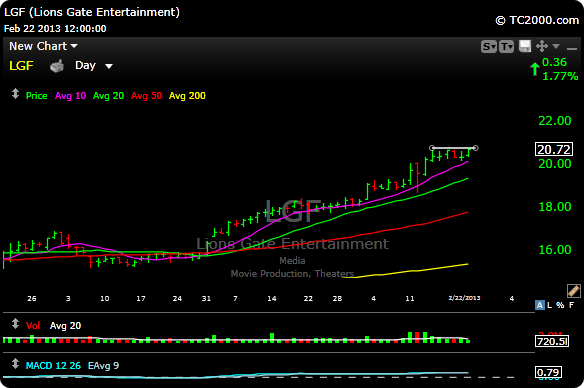
Task: Click the 31 date axis label
Action: (206, 299)
